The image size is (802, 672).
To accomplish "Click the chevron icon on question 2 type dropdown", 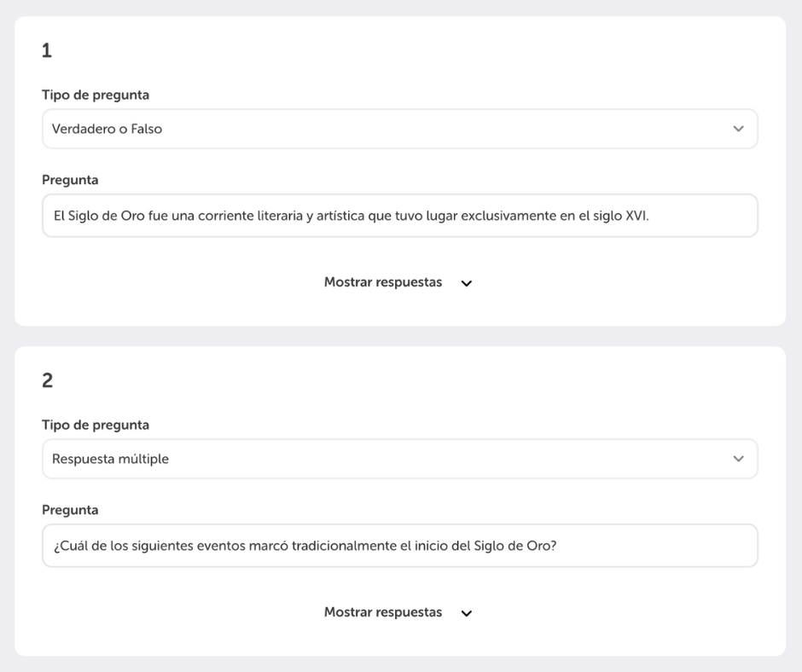I will (739, 459).
